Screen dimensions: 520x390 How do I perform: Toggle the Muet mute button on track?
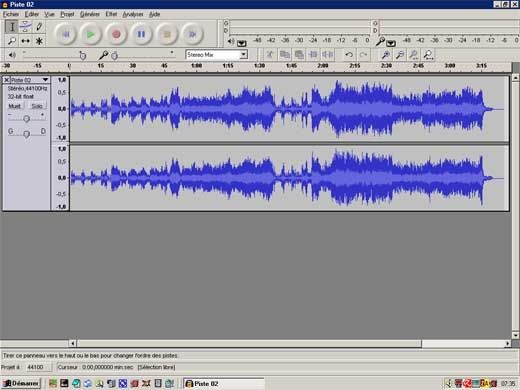[15, 106]
